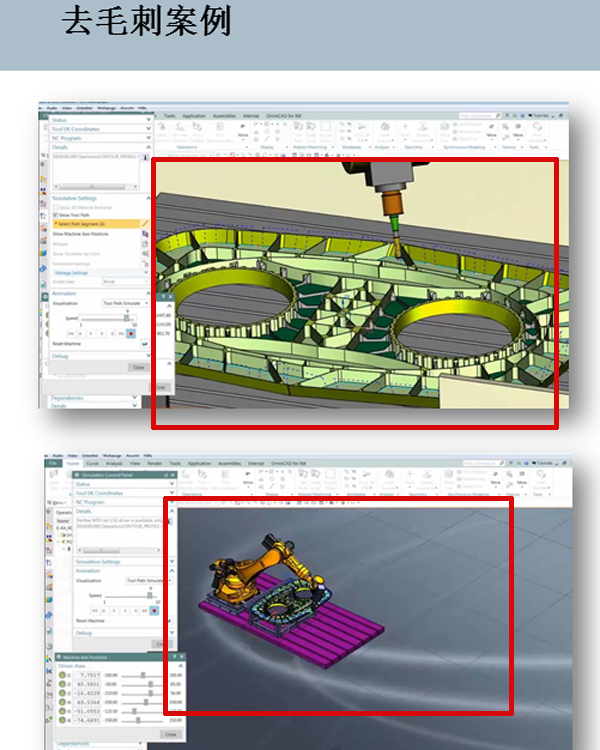Toggle the Show 3D Material Removal checkbox

(55, 207)
